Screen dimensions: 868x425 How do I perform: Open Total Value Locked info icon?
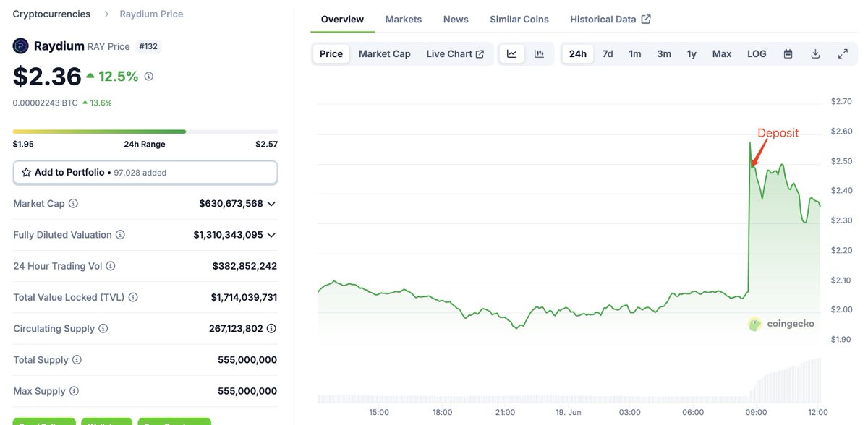(133, 297)
